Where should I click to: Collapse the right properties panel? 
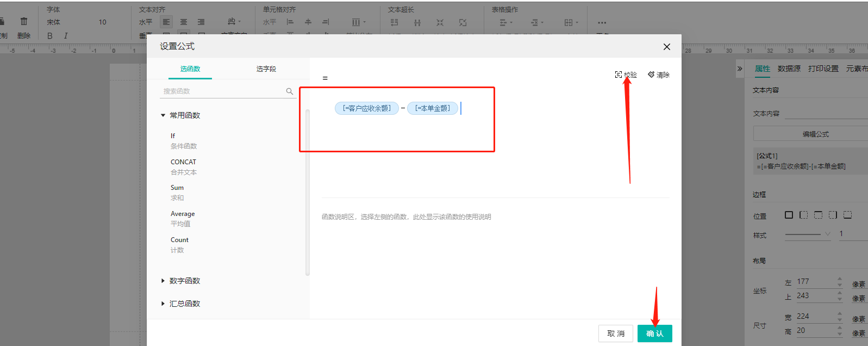740,69
